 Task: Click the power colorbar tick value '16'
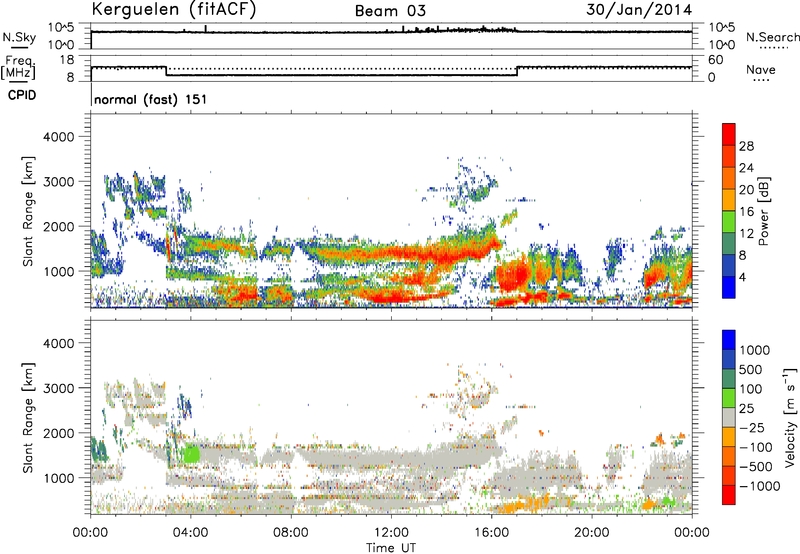point(746,212)
